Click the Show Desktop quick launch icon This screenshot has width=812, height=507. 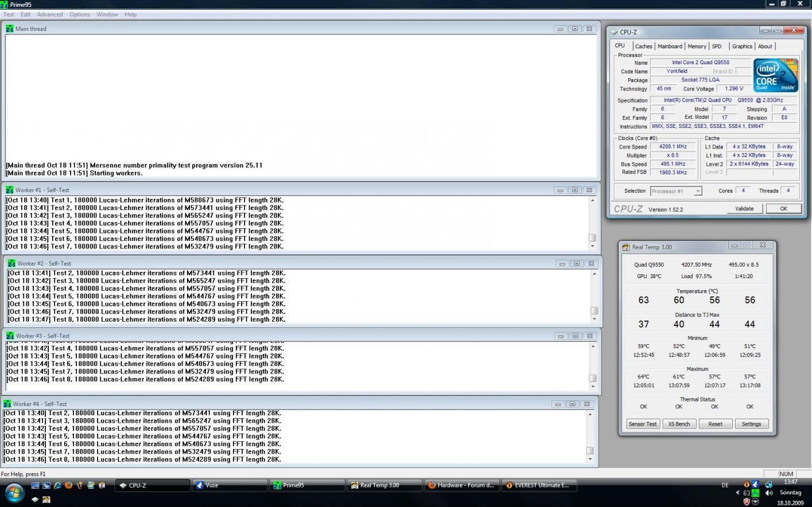35,485
